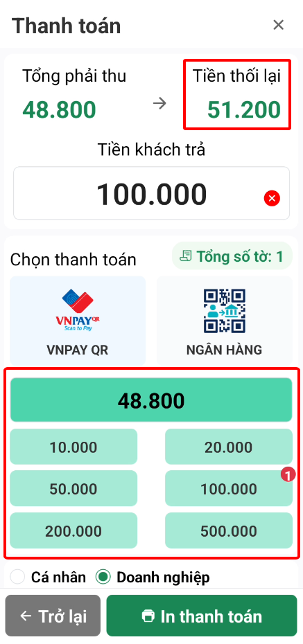This screenshot has width=303, height=644.
Task: Click the receipt icon in Tổng số tờ
Action: (x=187, y=257)
